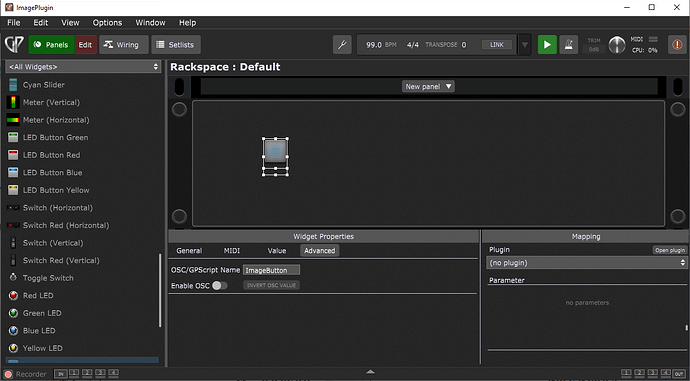Start playback with the green play button

pyautogui.click(x=547, y=45)
